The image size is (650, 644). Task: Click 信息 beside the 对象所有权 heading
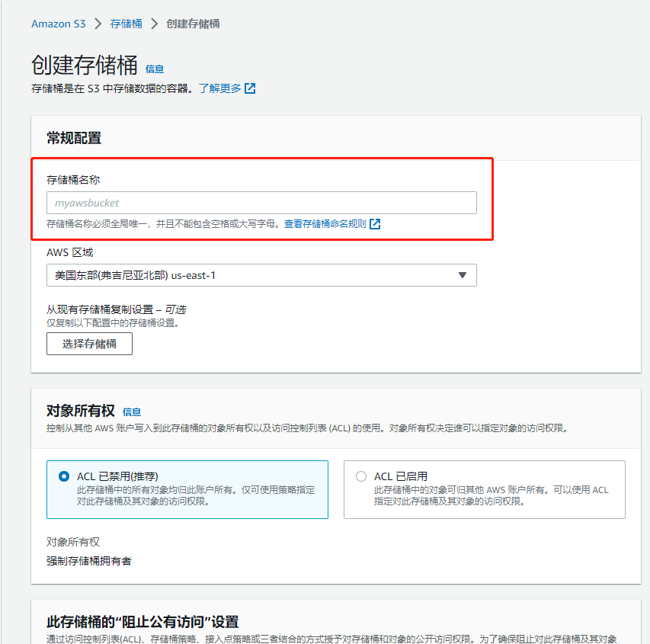click(131, 412)
